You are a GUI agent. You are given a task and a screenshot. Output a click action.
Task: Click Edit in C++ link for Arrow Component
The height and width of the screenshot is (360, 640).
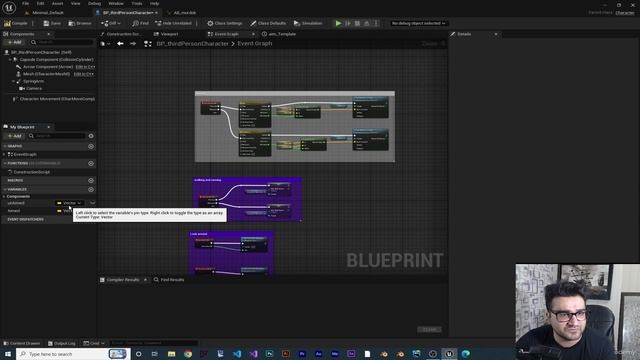tap(85, 67)
